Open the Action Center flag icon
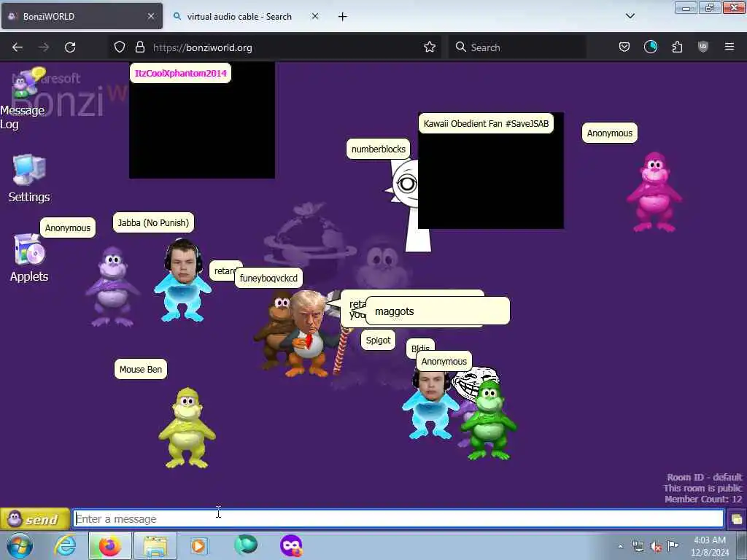 673,545
